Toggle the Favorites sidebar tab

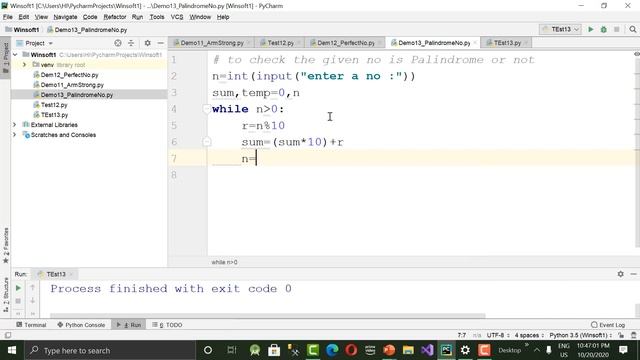[x=5, y=245]
